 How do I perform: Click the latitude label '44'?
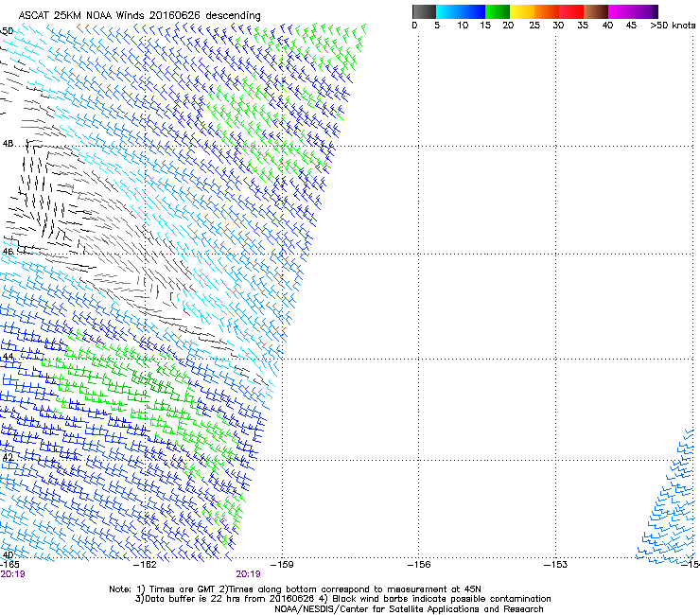pyautogui.click(x=8, y=357)
